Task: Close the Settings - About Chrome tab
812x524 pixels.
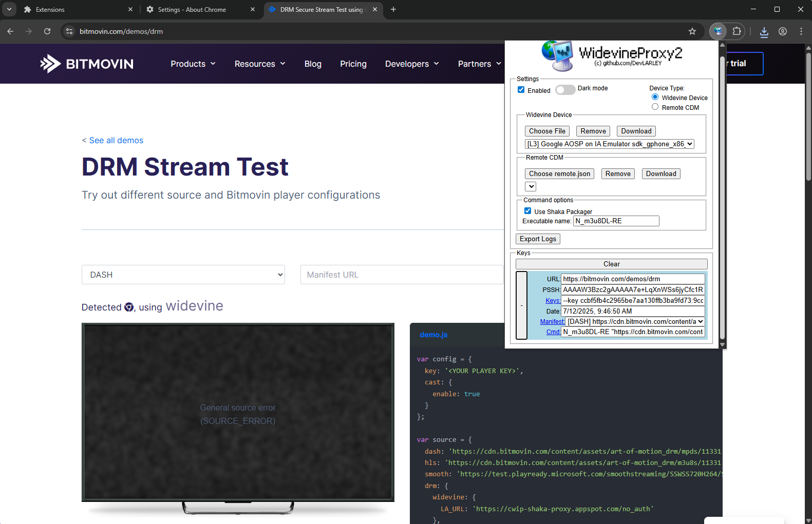Action: [x=253, y=9]
